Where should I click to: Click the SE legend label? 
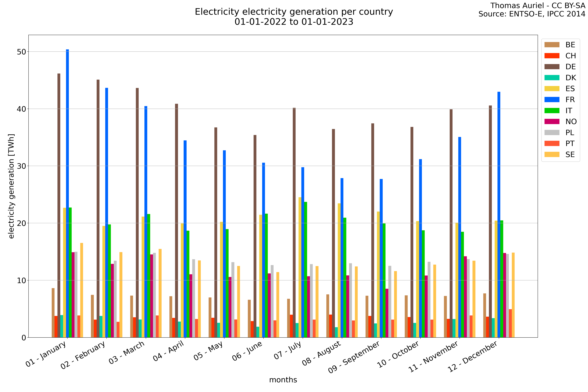570,154
